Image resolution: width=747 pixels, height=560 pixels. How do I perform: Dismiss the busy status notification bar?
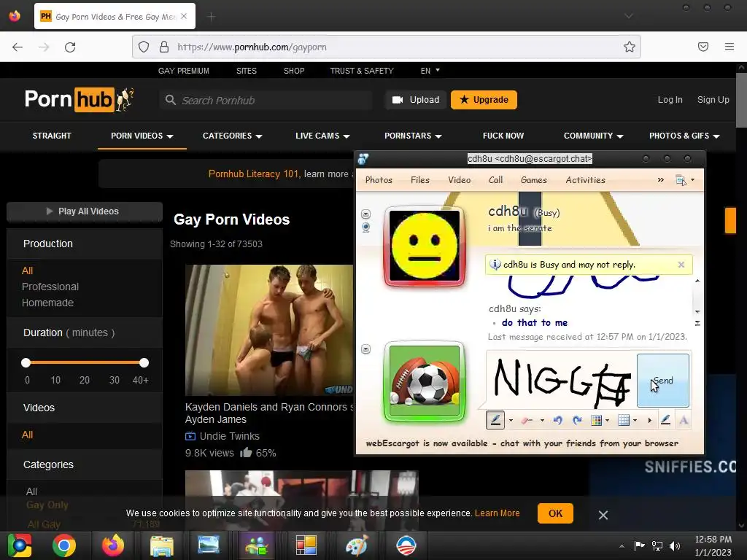[x=681, y=265]
